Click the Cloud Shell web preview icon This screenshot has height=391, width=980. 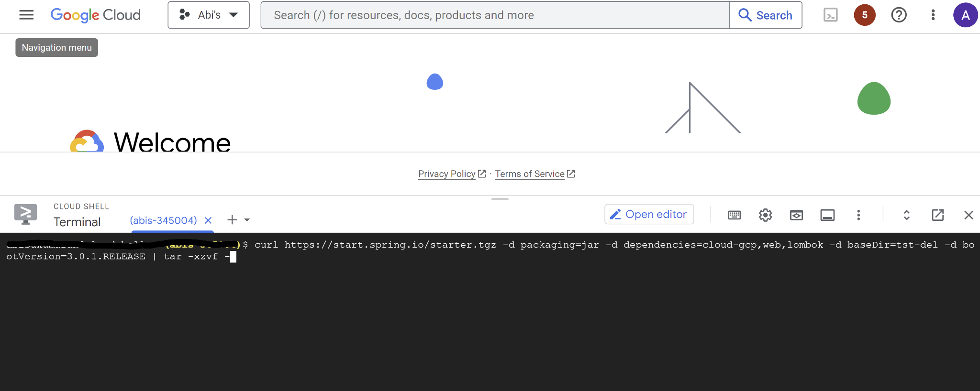click(796, 215)
